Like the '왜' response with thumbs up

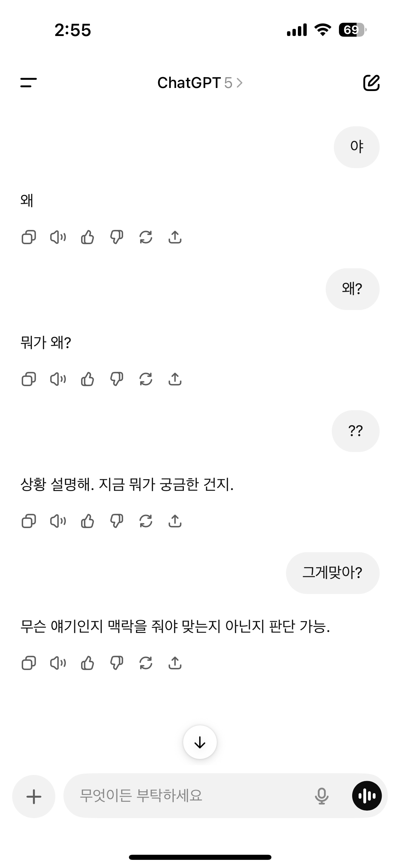point(88,237)
